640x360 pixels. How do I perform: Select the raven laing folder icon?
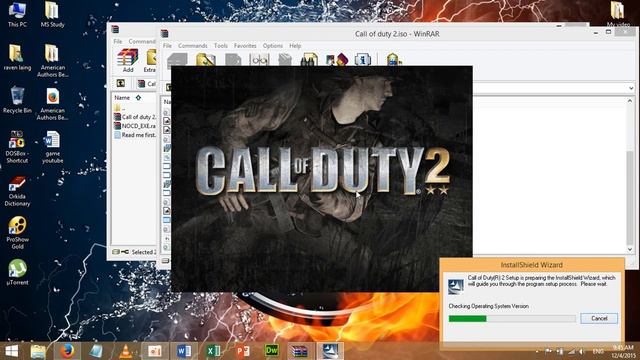[17, 57]
